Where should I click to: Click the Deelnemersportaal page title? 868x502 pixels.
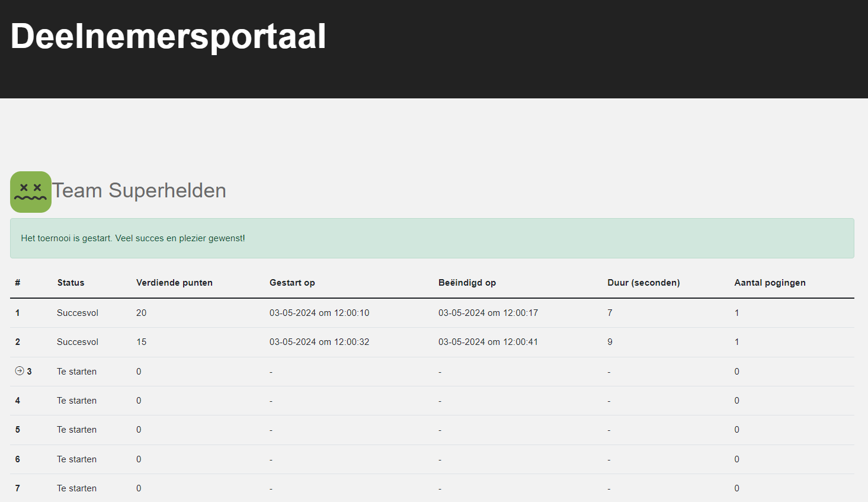point(168,36)
